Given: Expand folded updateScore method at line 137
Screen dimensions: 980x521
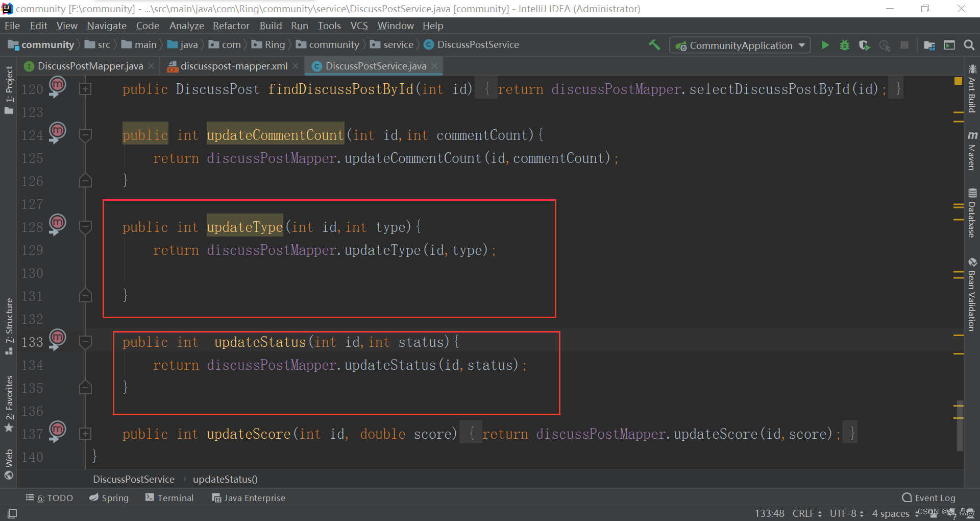Looking at the screenshot, I should coord(85,434).
